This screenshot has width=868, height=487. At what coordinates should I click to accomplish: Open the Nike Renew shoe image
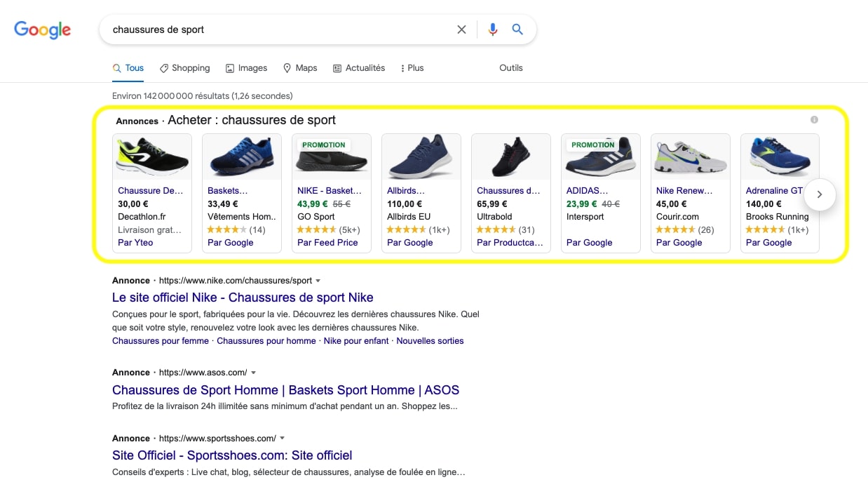(691, 156)
